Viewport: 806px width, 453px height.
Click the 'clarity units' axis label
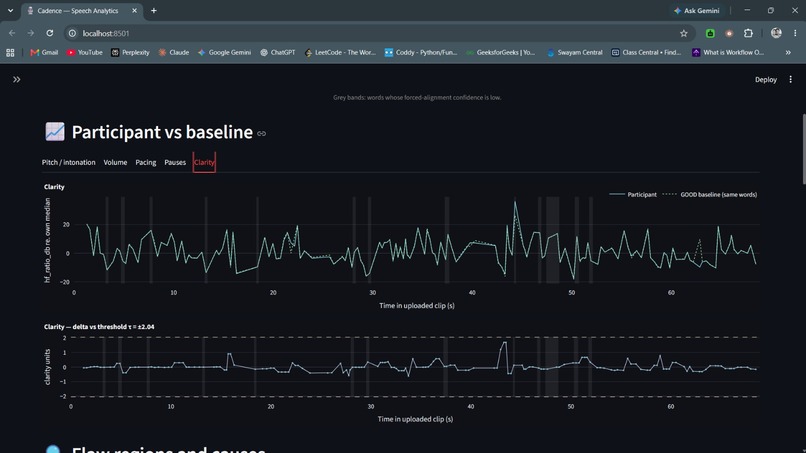(x=47, y=367)
